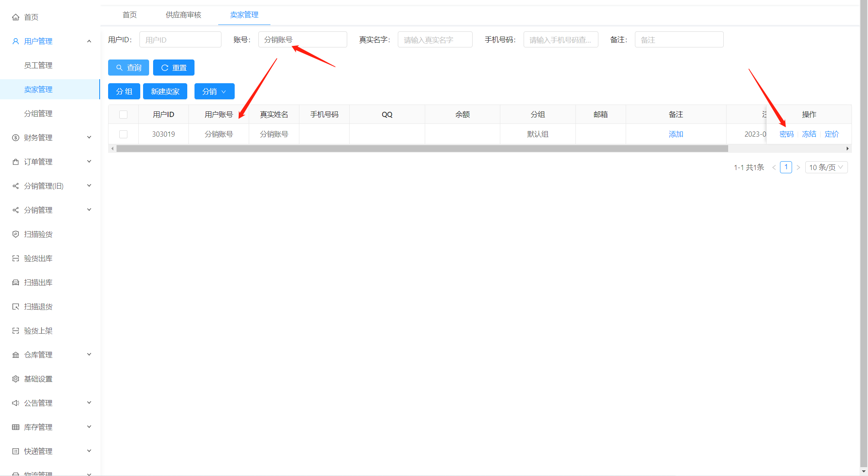Click the 定价 link in operations column
The height and width of the screenshot is (476, 868).
pos(832,134)
